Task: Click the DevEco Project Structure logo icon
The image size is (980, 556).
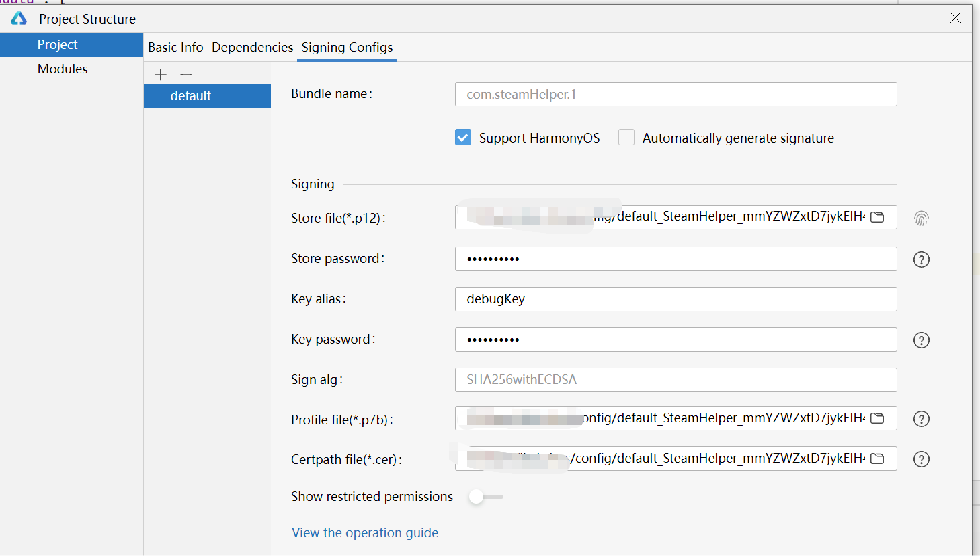Action: click(19, 19)
